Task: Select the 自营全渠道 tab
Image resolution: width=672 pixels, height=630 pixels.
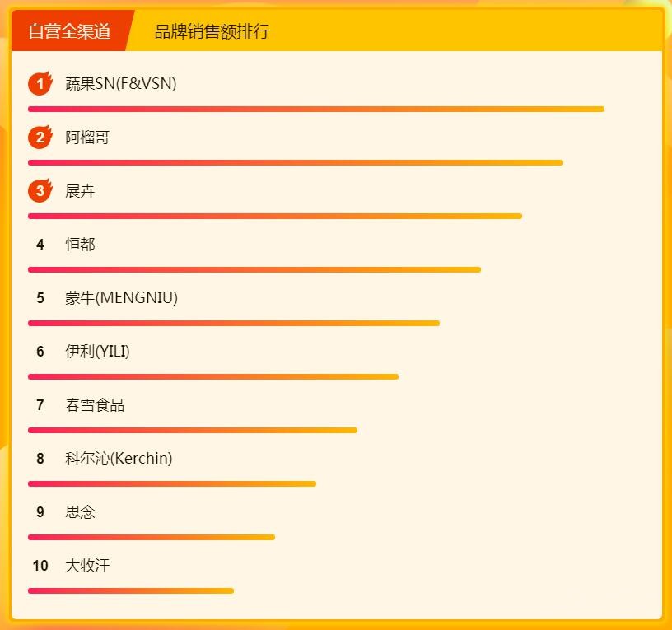Action: pos(69,31)
